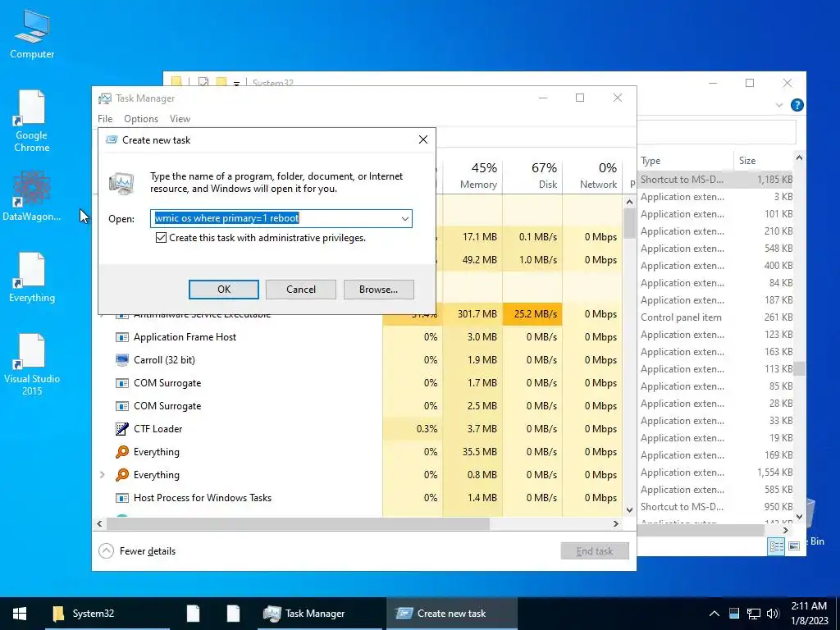Image resolution: width=840 pixels, height=630 pixels.
Task: Select the CTF Loader process icon
Action: point(122,428)
